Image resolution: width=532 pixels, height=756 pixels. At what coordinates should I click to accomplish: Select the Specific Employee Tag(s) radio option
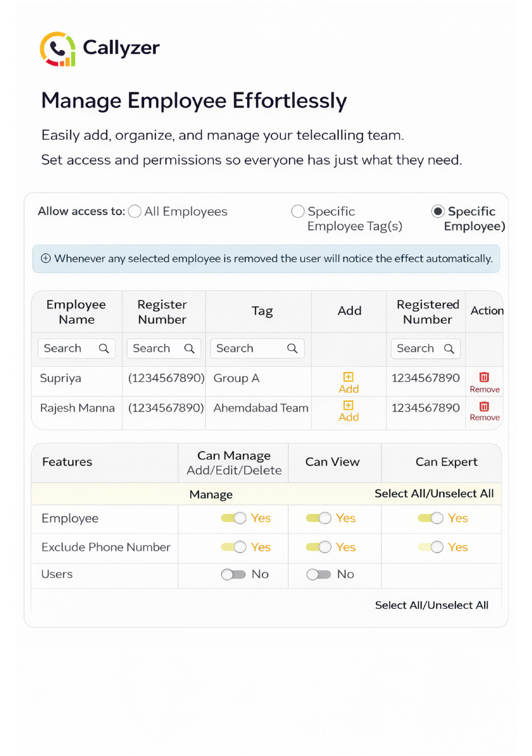[298, 211]
